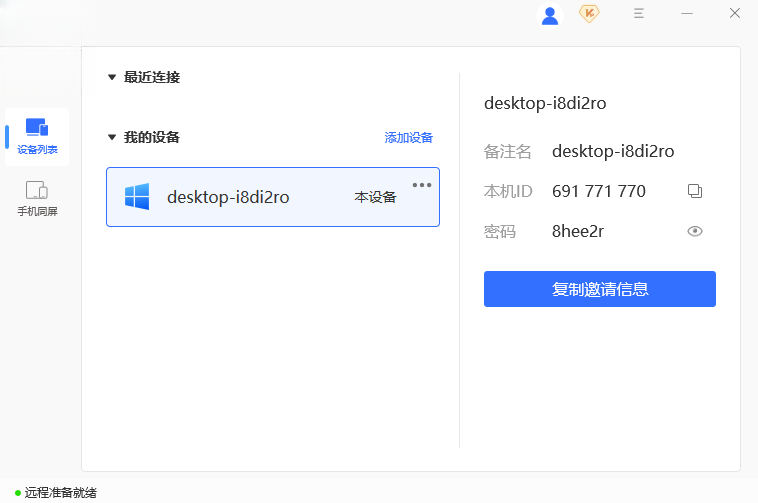Click the 本设备 label
Image resolution: width=758 pixels, height=503 pixels.
click(x=375, y=197)
